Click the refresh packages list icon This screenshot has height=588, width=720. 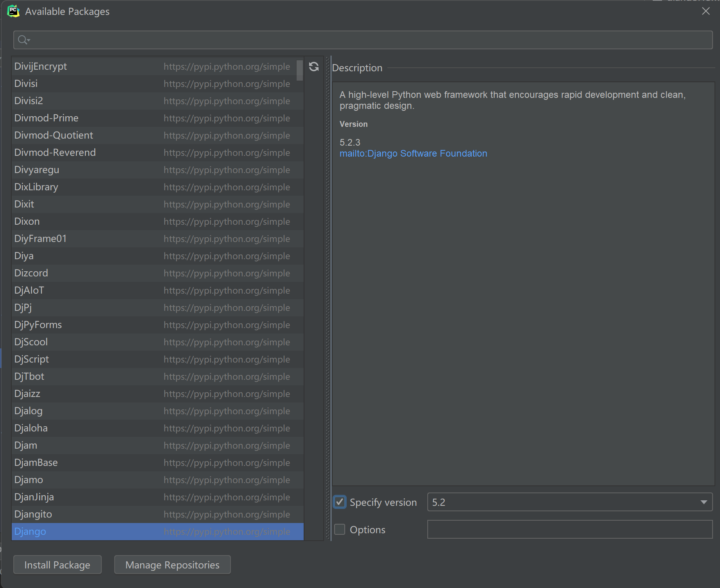point(314,67)
